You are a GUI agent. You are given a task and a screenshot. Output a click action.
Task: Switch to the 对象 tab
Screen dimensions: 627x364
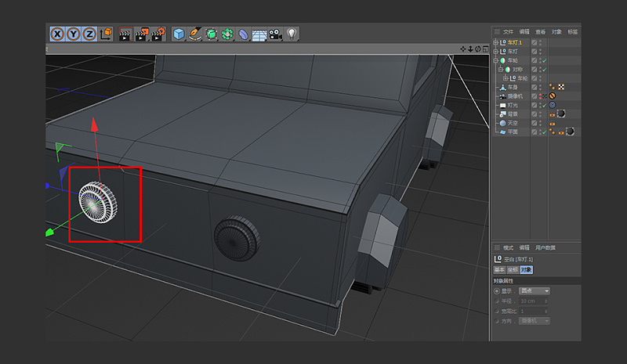pyautogui.click(x=526, y=270)
